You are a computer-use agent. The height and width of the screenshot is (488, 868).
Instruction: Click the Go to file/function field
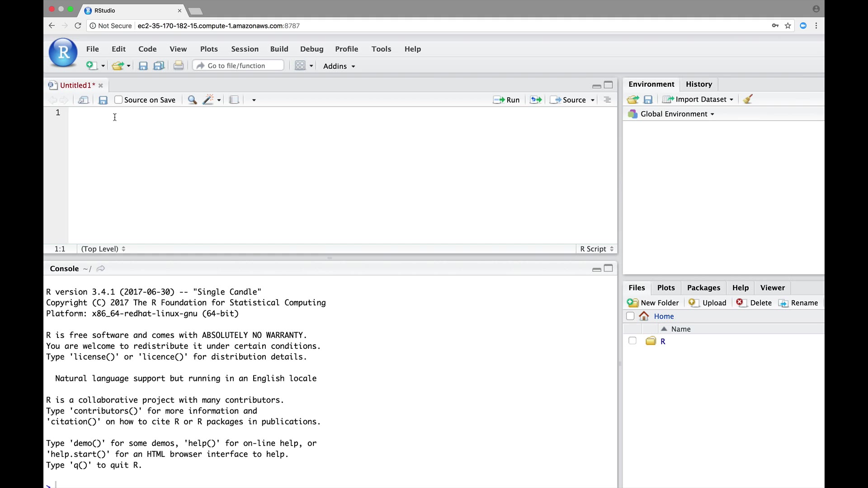coord(238,66)
